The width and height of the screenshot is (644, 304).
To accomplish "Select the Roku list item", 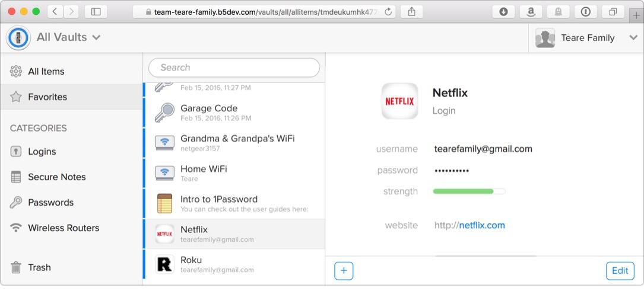I will click(234, 264).
